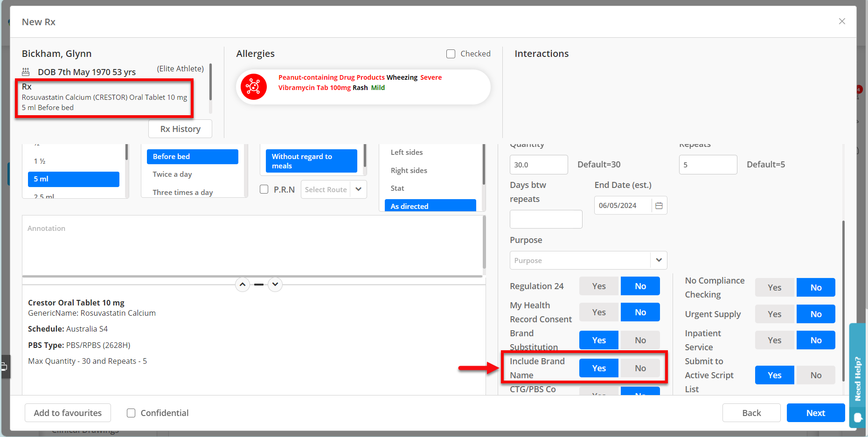Select Without regard to meals option
This screenshot has width=868, height=437.
click(x=312, y=161)
